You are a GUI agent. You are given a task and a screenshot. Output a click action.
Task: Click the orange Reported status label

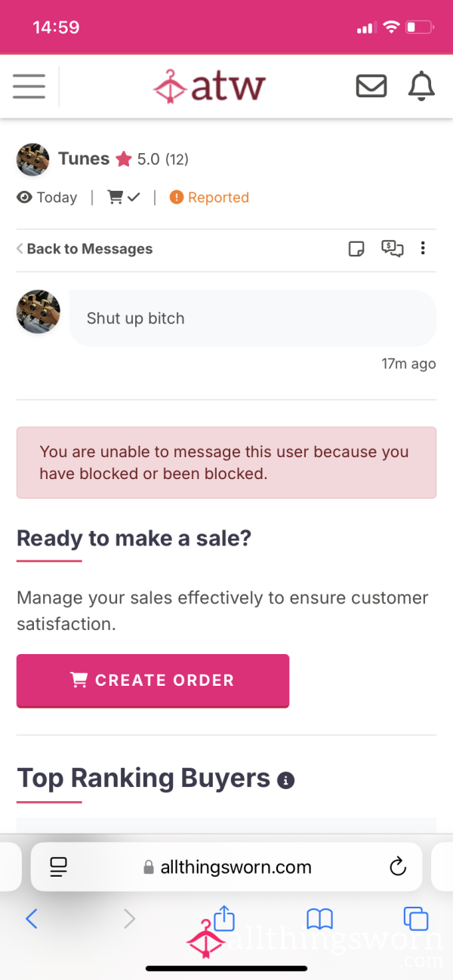pyautogui.click(x=209, y=198)
